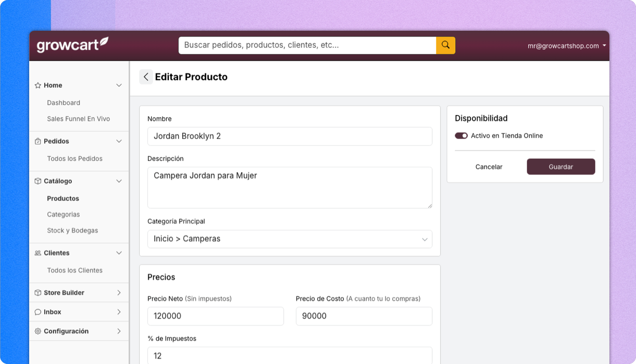Screen dimensions: 636x364
Task: Open the Categoría Principal dropdown
Action: (x=290, y=239)
